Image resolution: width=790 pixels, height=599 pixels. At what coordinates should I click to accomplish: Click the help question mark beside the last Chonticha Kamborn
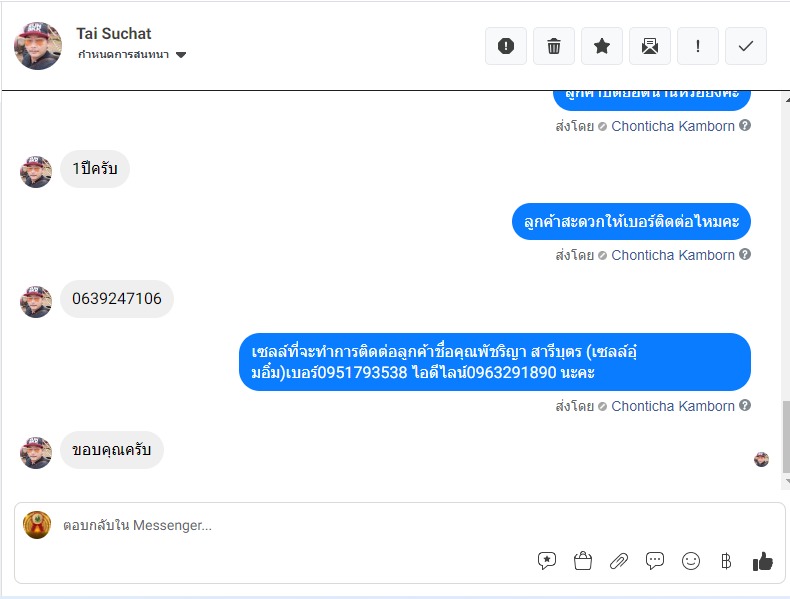click(745, 405)
